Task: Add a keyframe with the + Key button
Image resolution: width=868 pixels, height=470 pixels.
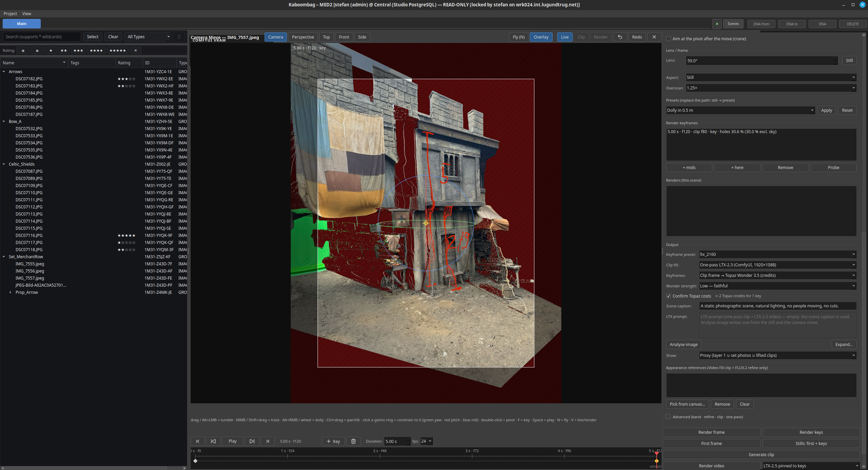Action: click(x=333, y=441)
